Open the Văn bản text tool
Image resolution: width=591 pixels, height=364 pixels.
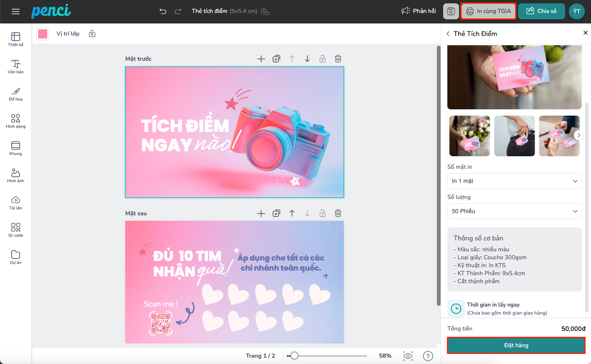coord(15,66)
